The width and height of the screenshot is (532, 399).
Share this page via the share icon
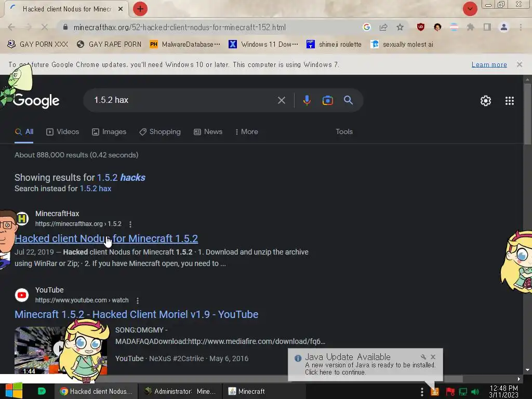[x=383, y=27]
